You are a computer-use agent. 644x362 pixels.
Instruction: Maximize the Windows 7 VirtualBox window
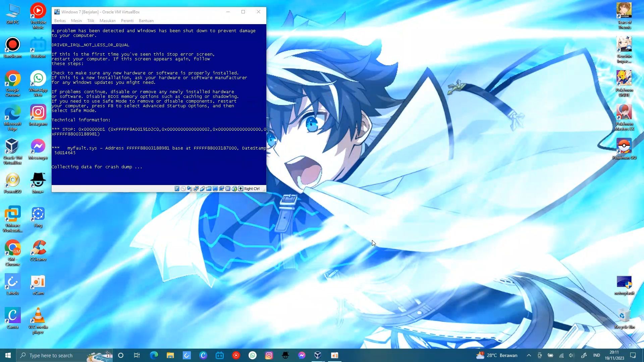pos(243,12)
